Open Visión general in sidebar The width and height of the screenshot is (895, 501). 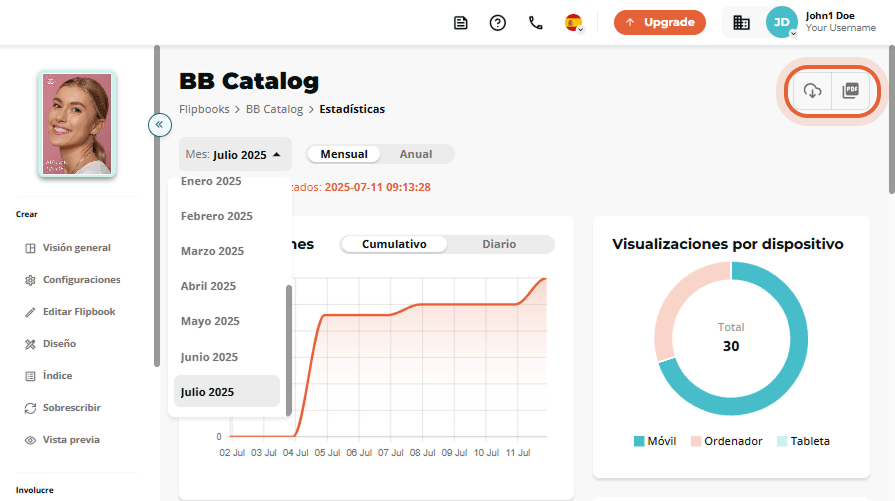click(x=76, y=248)
